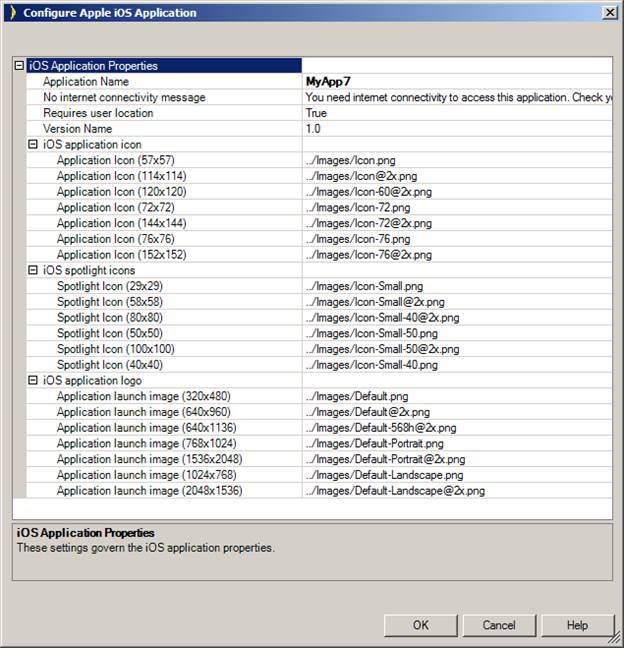Viewport: 624px width, 648px height.
Task: Select Application Icon (57x57) property row
Action: tap(115, 161)
